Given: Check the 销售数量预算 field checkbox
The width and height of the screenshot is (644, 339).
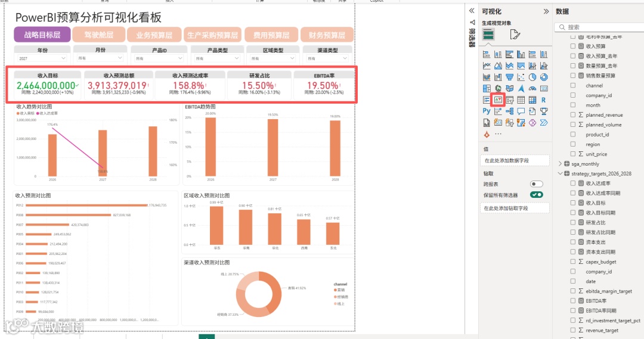Looking at the screenshot, I should (x=572, y=76).
